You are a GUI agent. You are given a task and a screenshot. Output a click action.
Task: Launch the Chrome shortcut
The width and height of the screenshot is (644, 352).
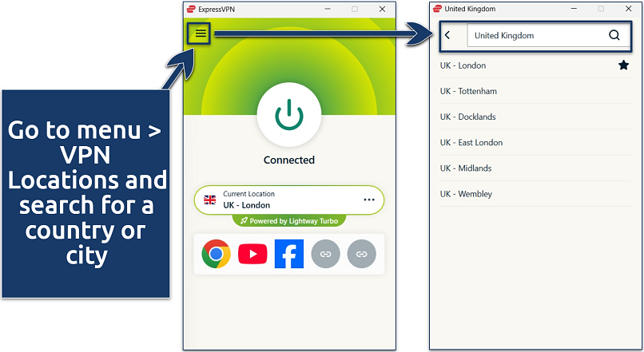tap(216, 254)
